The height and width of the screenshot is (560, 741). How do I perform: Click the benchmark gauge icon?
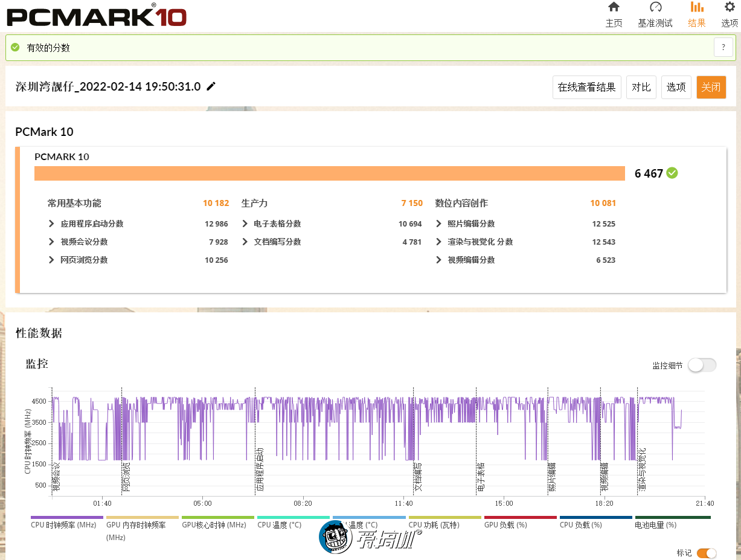pyautogui.click(x=656, y=7)
